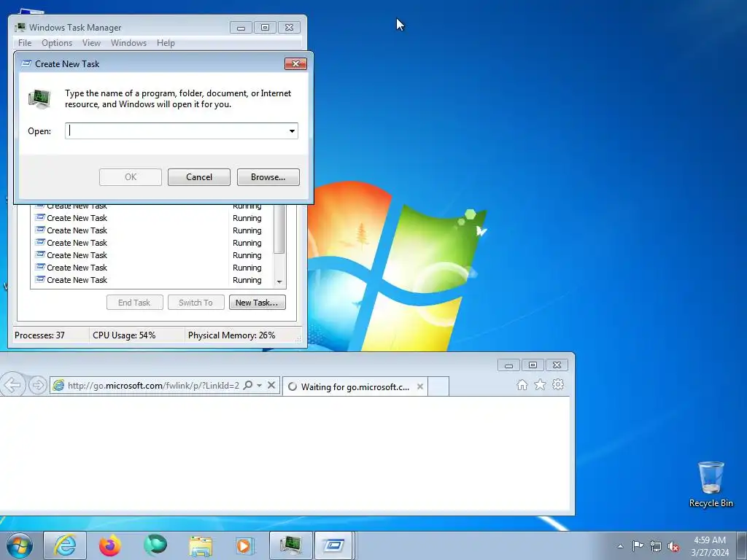Click the Internet Explorer Back button
The image size is (747, 560).
click(x=13, y=385)
